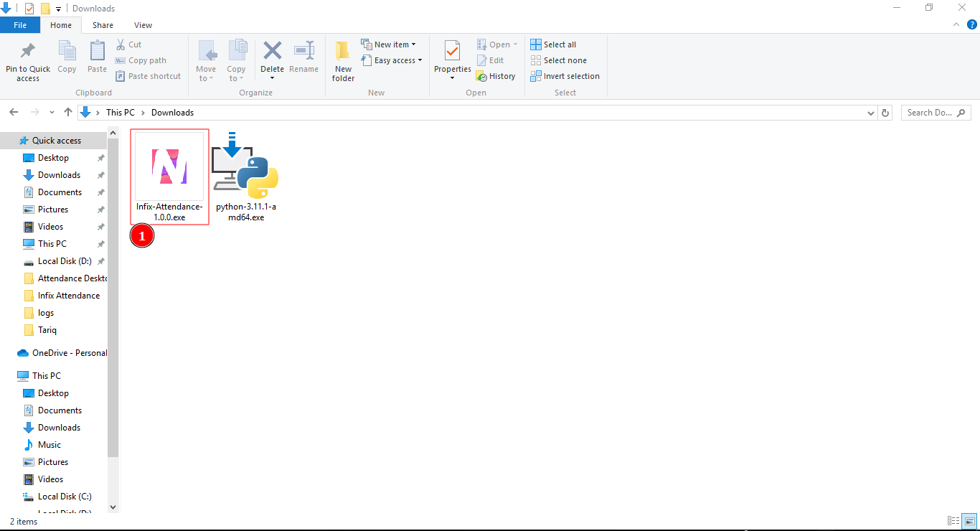980x531 pixels.
Task: Click Pin to Quick access icon
Action: [28, 51]
